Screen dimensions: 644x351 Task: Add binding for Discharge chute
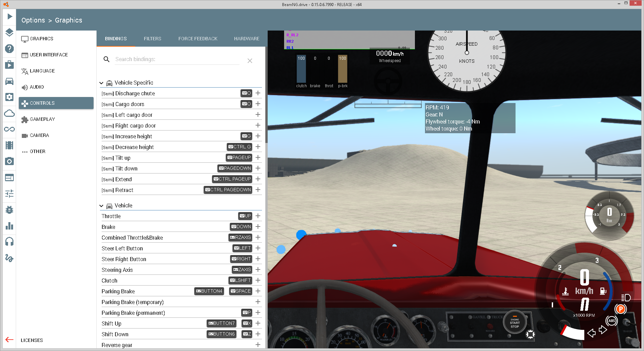point(258,93)
